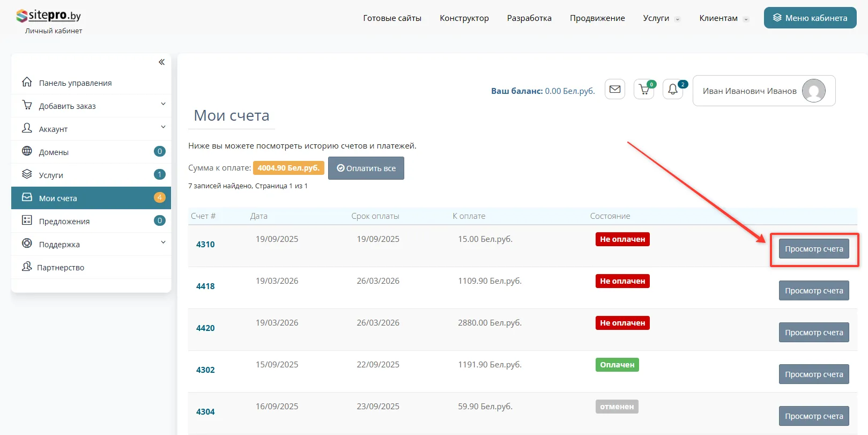
Task: Select Партнерство in the sidebar
Action: [61, 267]
